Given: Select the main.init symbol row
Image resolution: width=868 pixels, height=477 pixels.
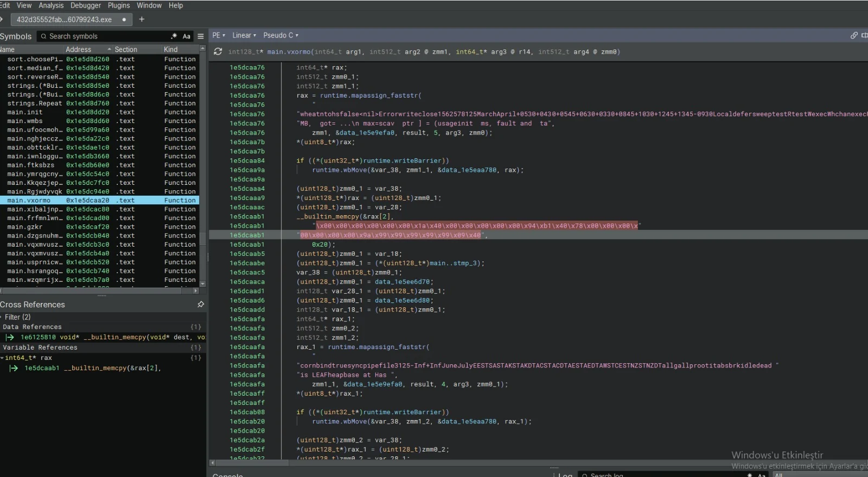Looking at the screenshot, I should (x=100, y=112).
